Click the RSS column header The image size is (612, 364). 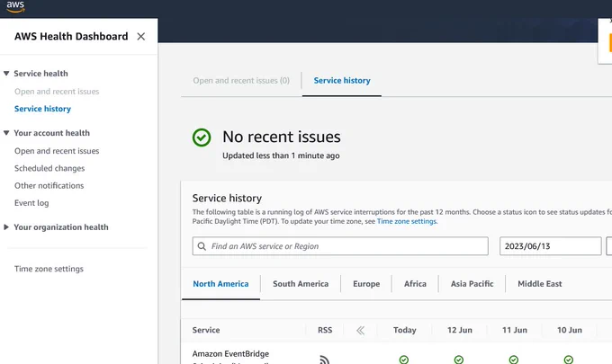click(325, 330)
